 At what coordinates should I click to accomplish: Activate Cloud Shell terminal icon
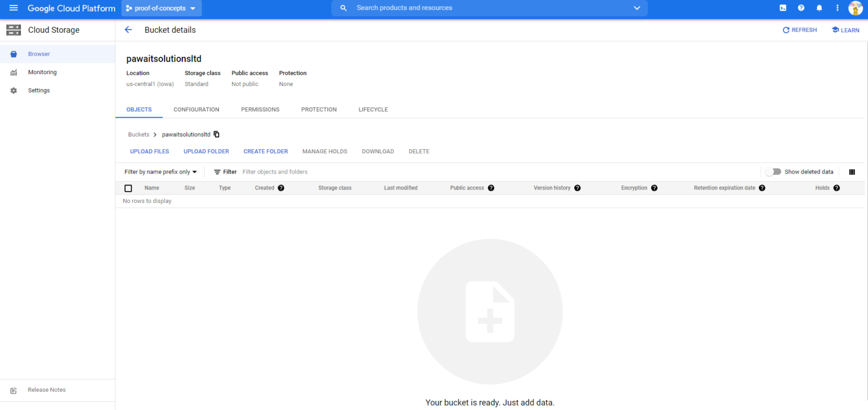(783, 8)
